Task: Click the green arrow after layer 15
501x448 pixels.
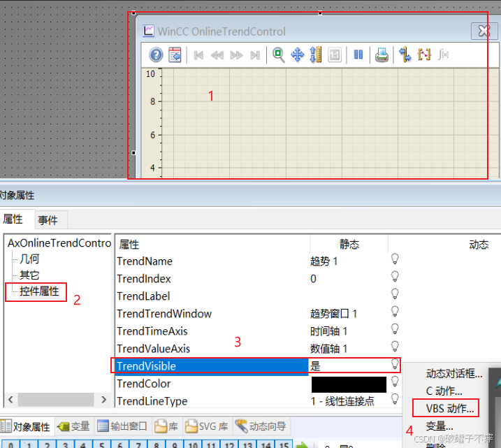Action: tap(302, 445)
